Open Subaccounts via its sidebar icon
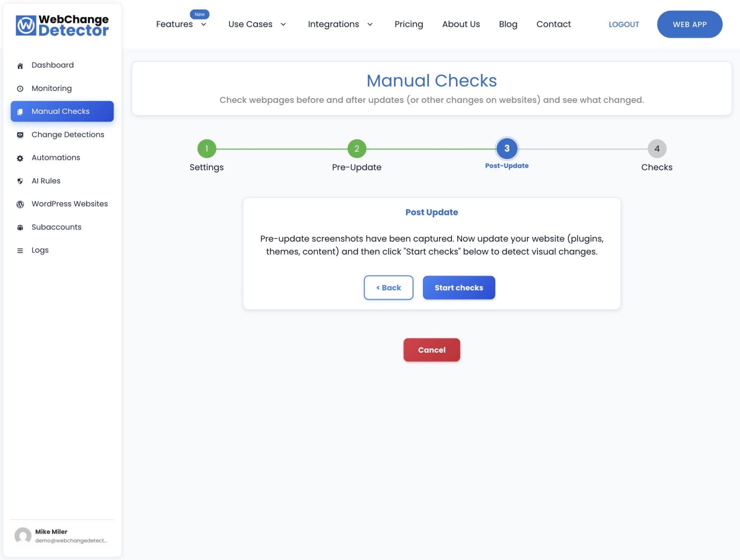The image size is (740, 560). click(x=20, y=227)
